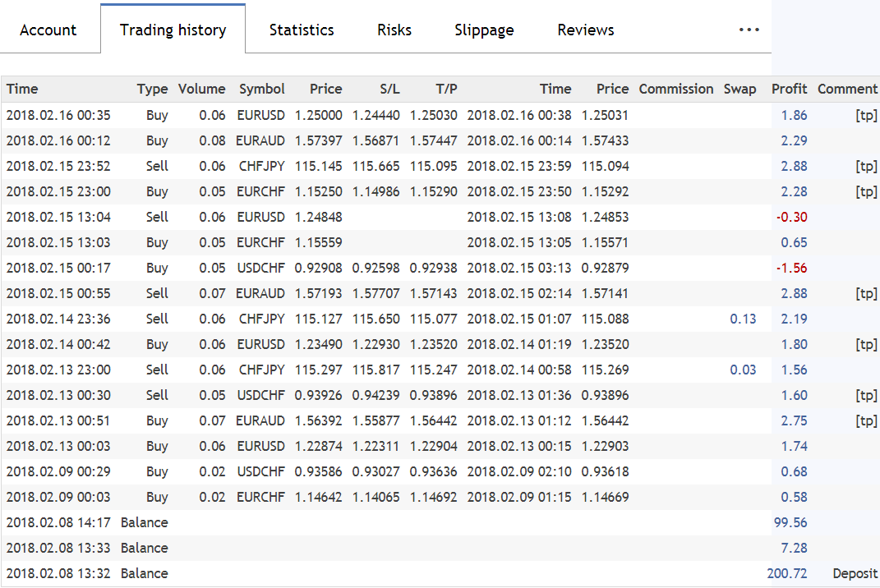880x588 pixels.
Task: Select the Trading history tab
Action: (173, 30)
